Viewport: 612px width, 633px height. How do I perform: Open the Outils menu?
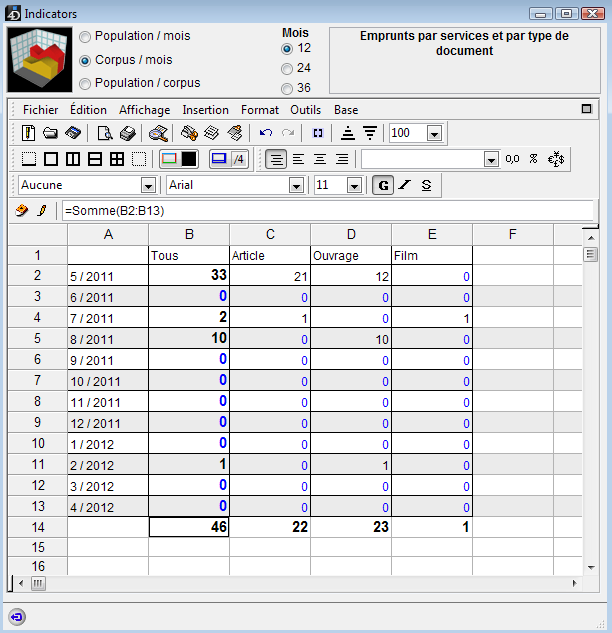coord(306,110)
